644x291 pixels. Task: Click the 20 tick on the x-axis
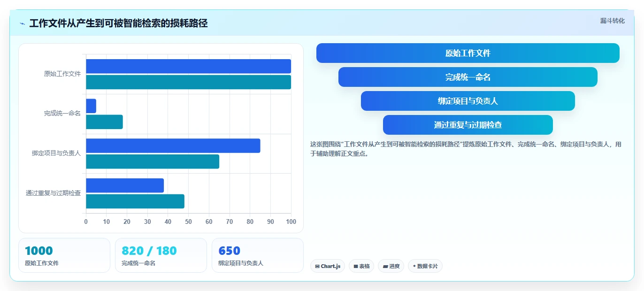pos(127,222)
